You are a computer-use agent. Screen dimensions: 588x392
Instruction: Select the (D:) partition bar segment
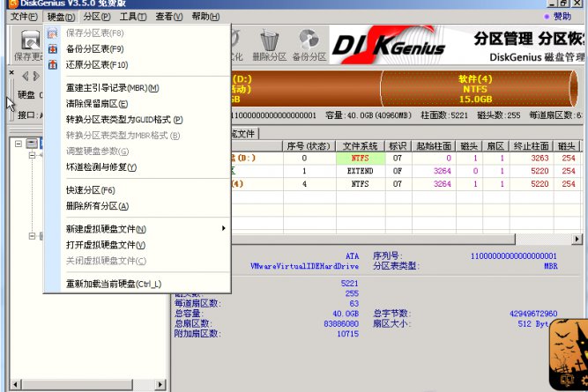point(306,89)
